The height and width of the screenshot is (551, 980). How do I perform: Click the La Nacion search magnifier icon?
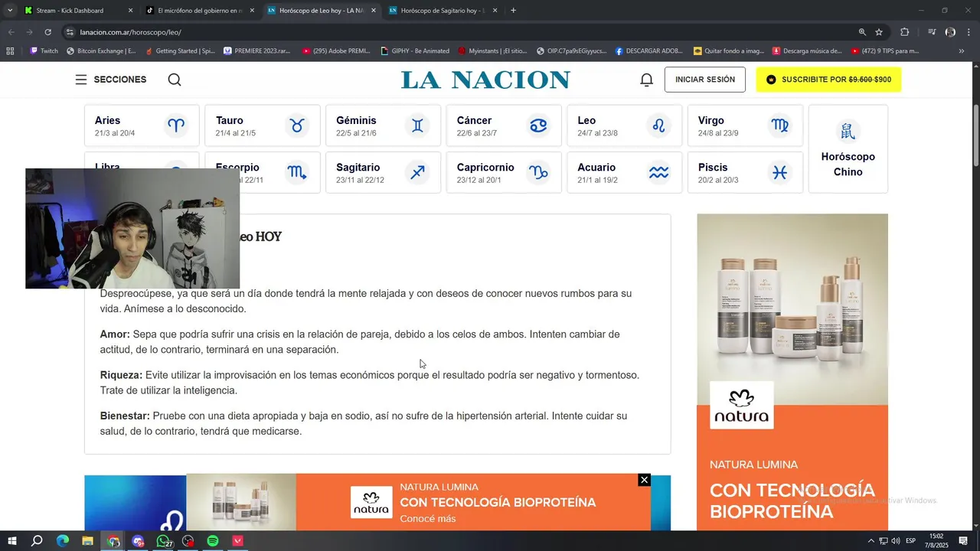point(175,80)
